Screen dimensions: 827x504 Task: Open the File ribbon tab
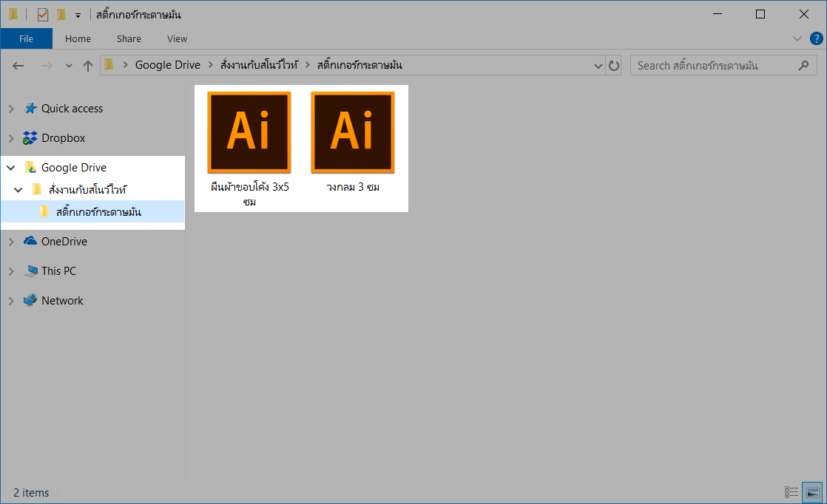(x=27, y=38)
